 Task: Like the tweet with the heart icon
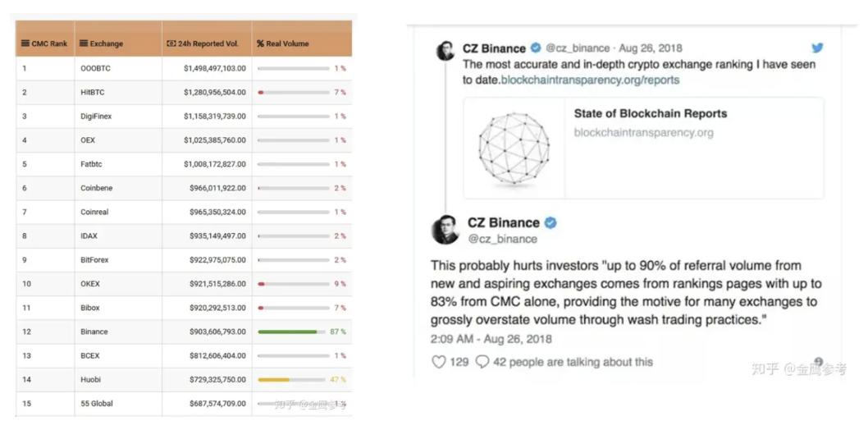coord(438,362)
